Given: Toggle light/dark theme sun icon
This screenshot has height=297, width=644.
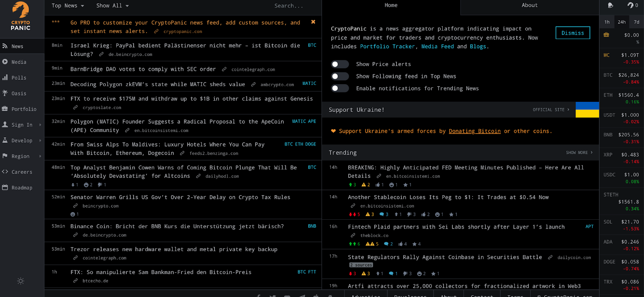Looking at the screenshot, I should (x=21, y=281).
